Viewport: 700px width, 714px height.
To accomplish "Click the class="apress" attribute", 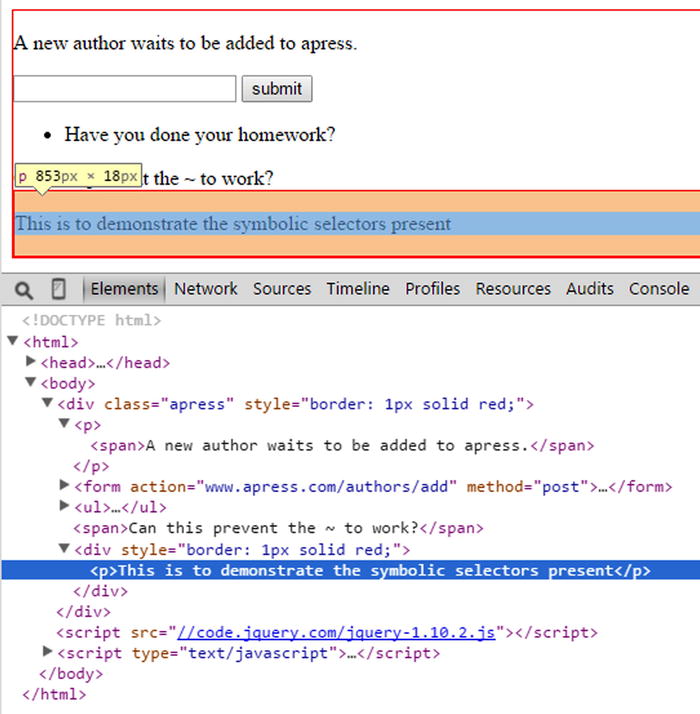I will pos(169,404).
